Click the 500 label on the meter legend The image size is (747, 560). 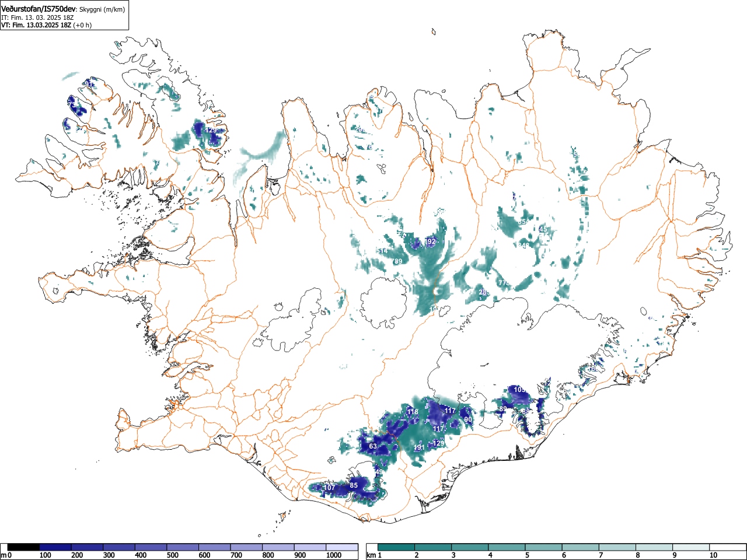click(172, 555)
